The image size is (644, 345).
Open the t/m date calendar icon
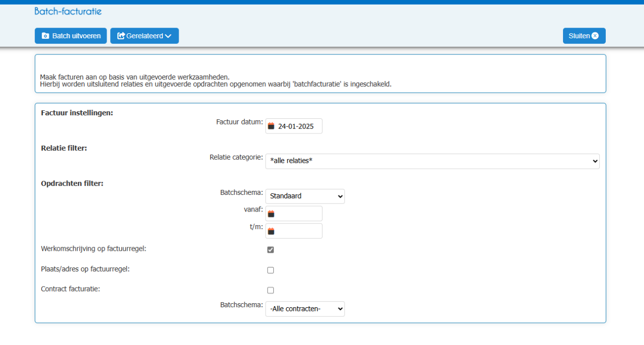(x=271, y=231)
